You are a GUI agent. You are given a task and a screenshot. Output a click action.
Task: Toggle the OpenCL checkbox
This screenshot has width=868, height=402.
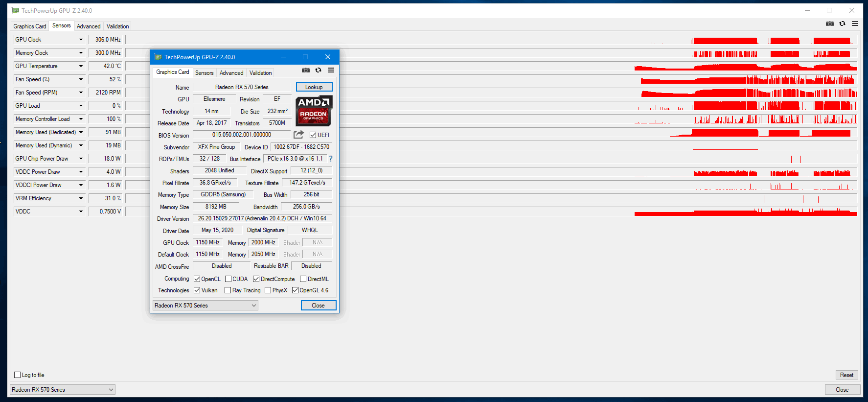[197, 279]
